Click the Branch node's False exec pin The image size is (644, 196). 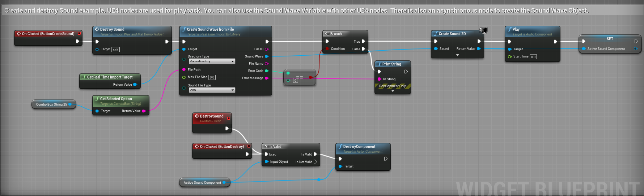363,49
